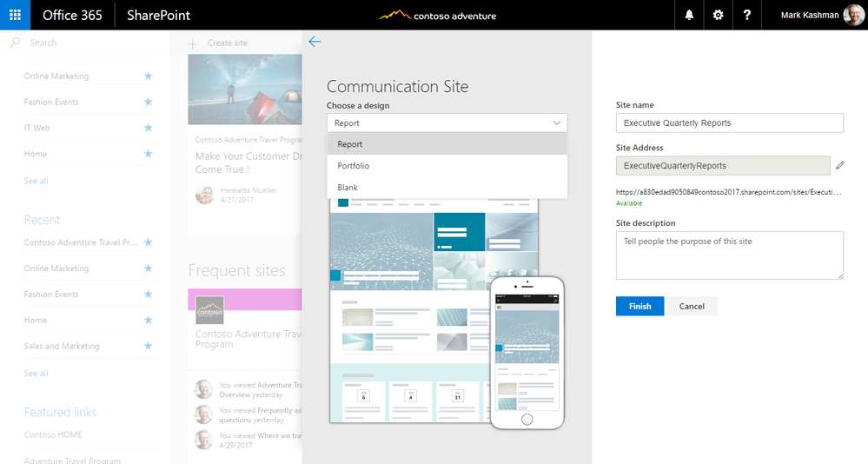
Task: Open See all link under the Recent list
Action: 36,373
